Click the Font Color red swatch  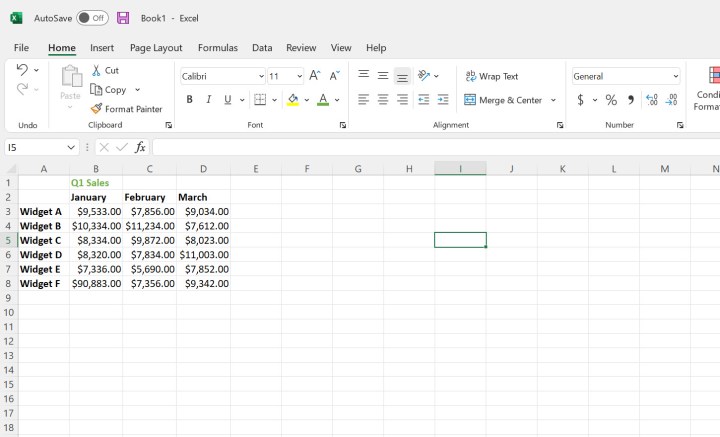(322, 100)
